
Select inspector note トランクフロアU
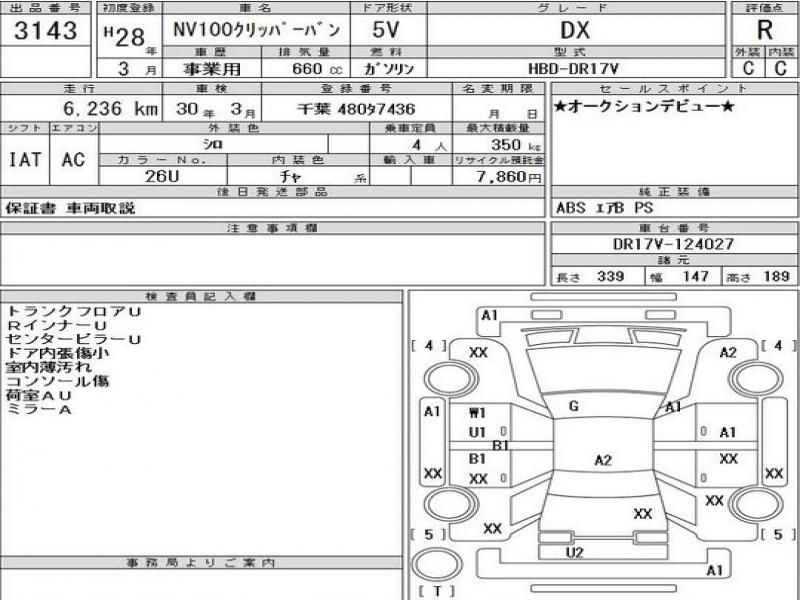[x=73, y=311]
